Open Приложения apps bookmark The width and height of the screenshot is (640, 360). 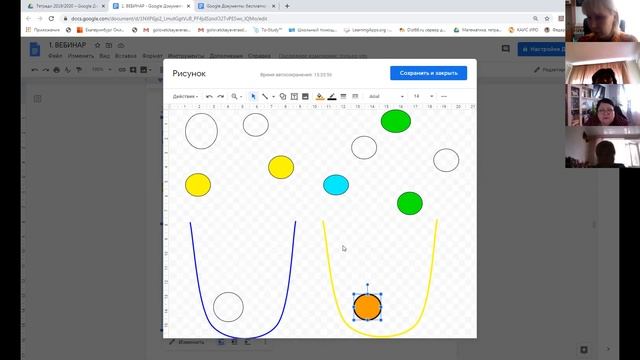(43, 30)
